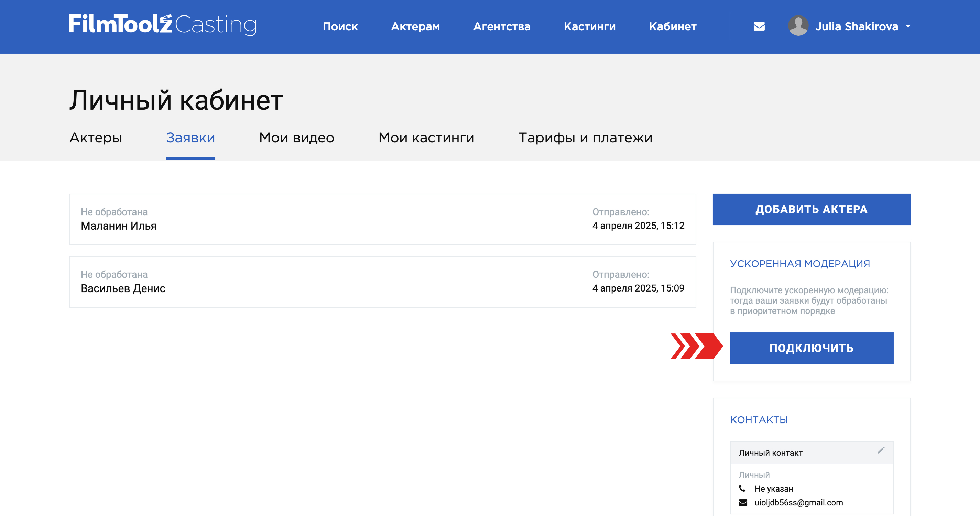Switch to the Актеры tab
The image size is (980, 516).
pos(96,138)
